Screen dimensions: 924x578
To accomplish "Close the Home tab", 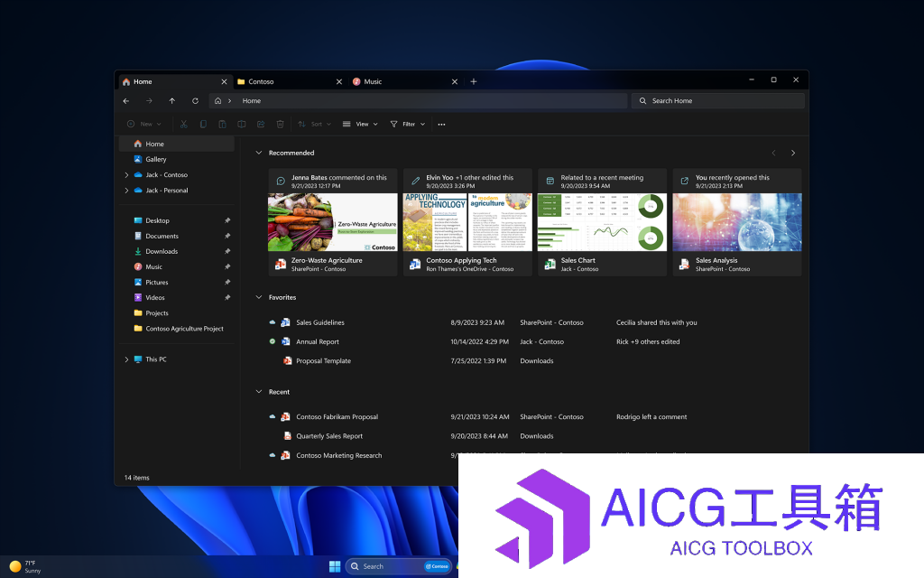I will [x=224, y=81].
